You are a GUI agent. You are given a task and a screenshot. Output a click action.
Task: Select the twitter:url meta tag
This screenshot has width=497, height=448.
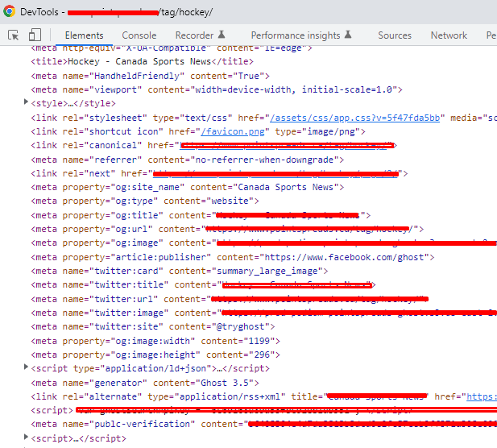pos(230,299)
